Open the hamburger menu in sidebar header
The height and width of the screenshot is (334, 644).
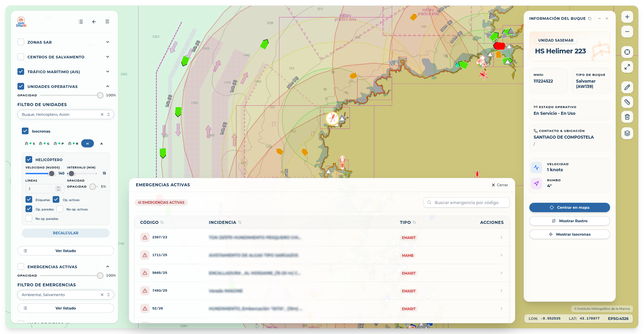click(x=107, y=21)
